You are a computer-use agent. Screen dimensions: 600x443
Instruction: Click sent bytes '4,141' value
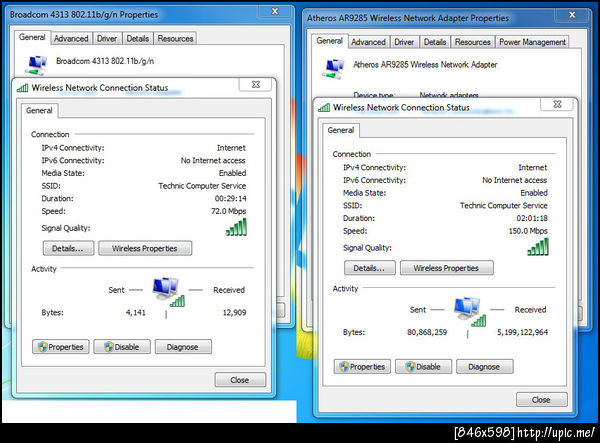coord(136,313)
